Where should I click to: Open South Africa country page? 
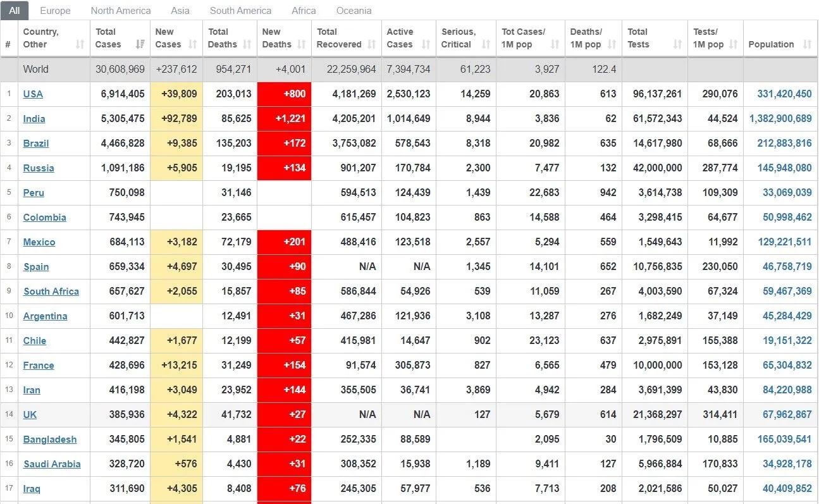51,292
